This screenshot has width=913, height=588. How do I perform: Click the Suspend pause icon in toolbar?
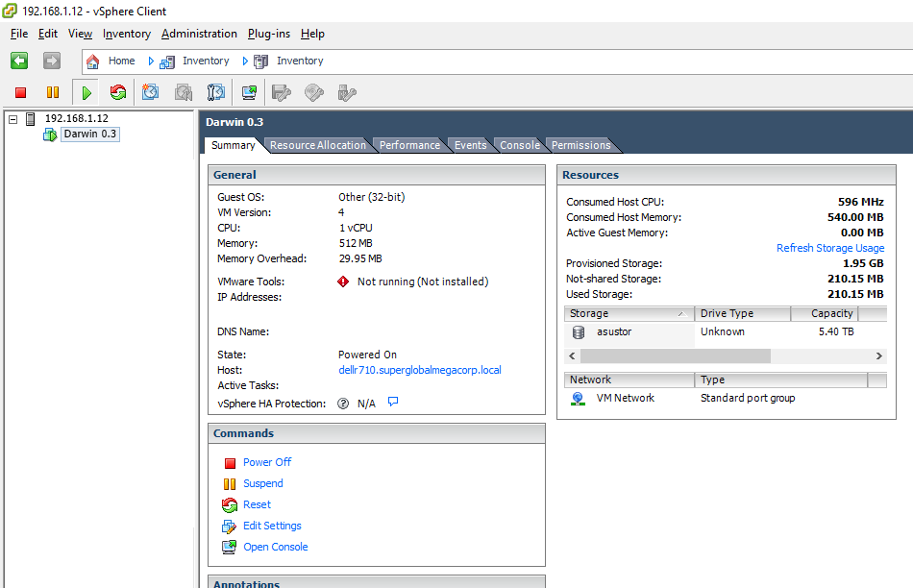53,92
